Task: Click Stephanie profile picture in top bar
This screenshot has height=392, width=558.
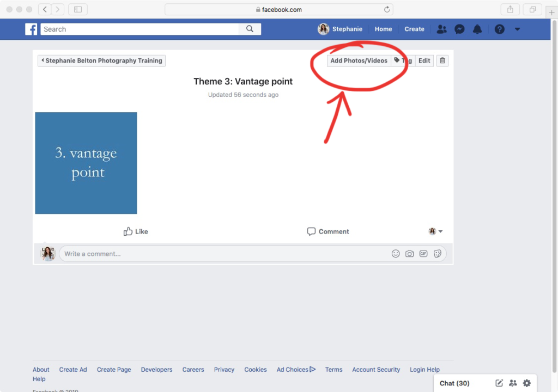Action: (323, 29)
